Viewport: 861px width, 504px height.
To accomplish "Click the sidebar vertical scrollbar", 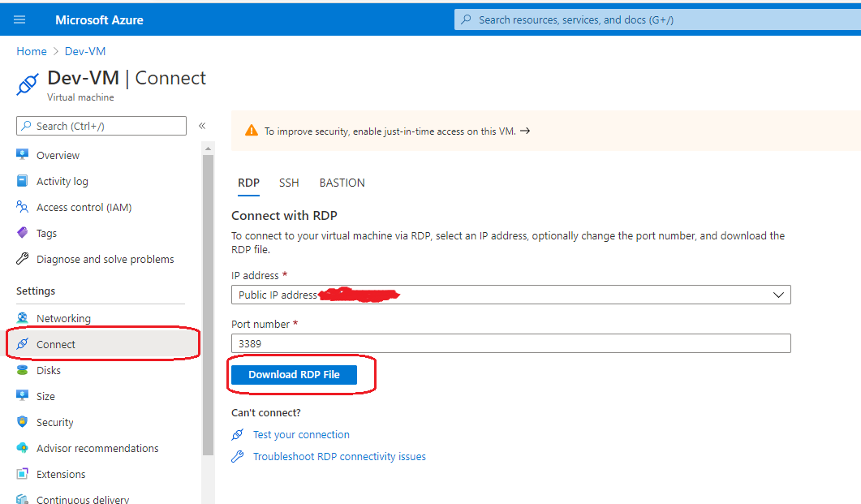I will [208, 304].
